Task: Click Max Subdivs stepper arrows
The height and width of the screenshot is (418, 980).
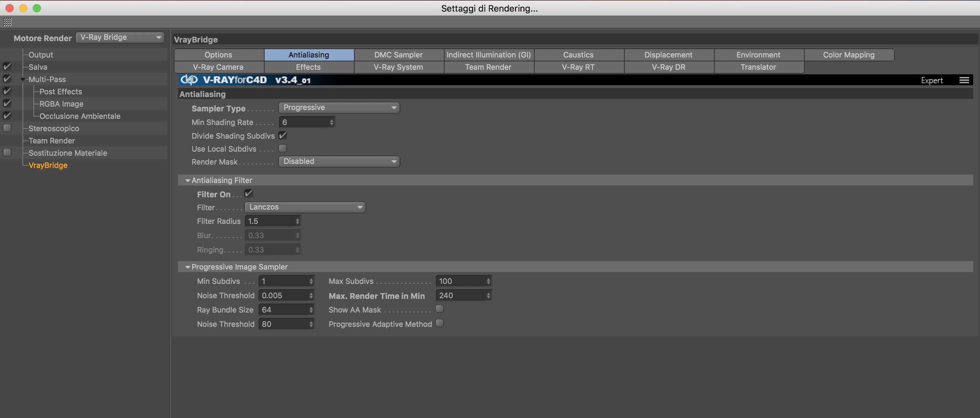Action: 488,282
